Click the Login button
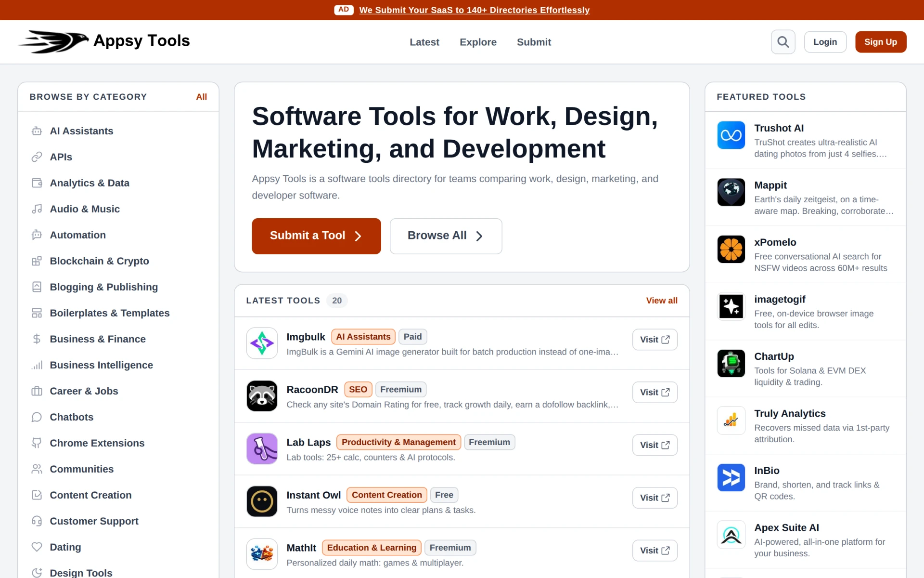The width and height of the screenshot is (924, 578). click(x=825, y=42)
